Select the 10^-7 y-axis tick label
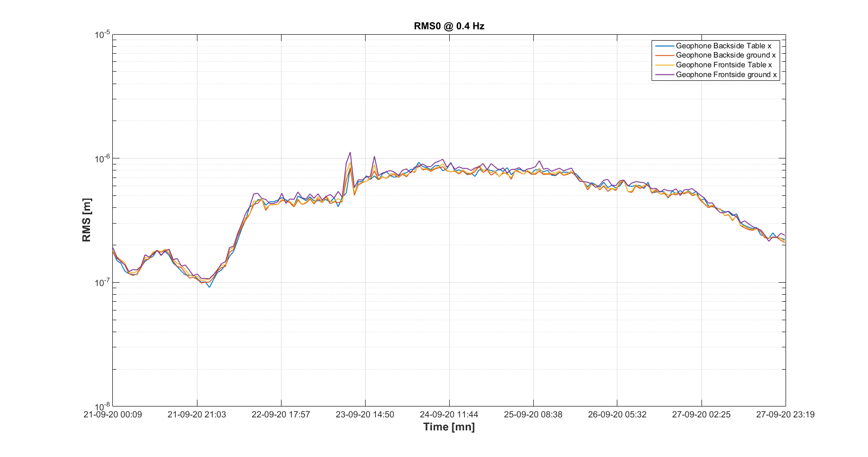Viewport: 868px width, 457px height. pyautogui.click(x=102, y=282)
